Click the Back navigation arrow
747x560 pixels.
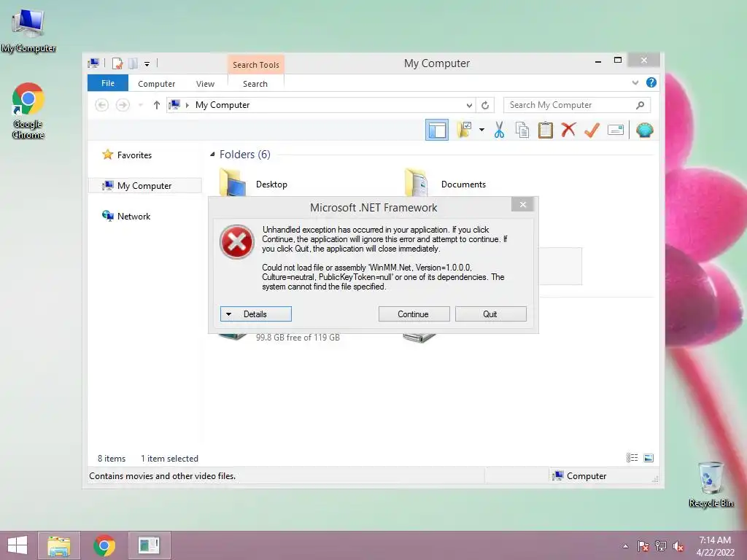coord(101,105)
